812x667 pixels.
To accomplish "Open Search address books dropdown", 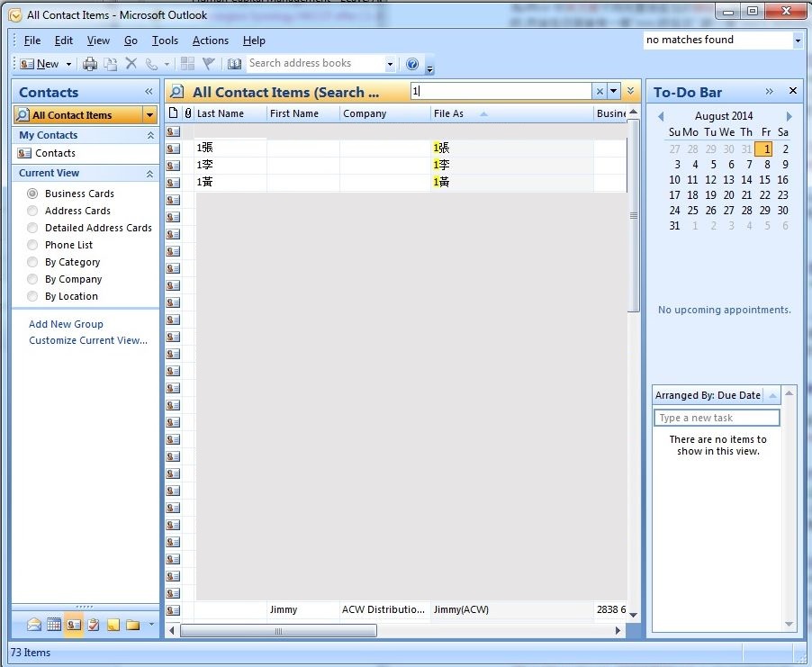I will click(x=390, y=64).
